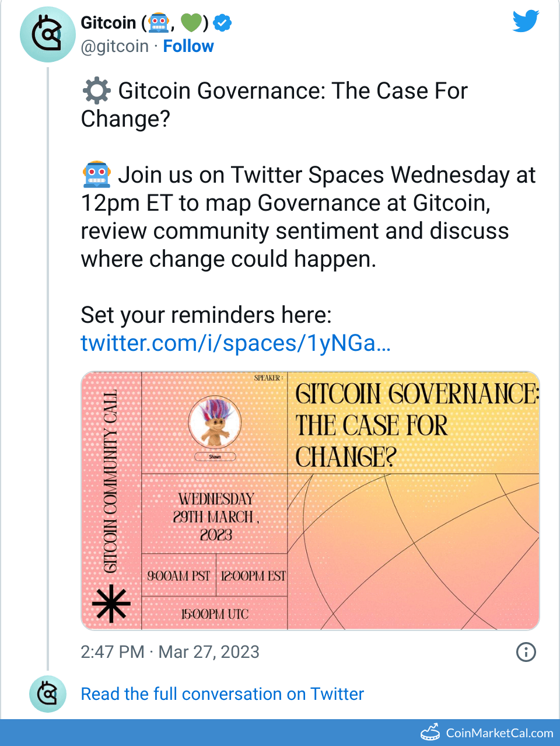This screenshot has width=560, height=746.
Task: Click the Gitcoin Governance event poster image
Action: (x=311, y=500)
